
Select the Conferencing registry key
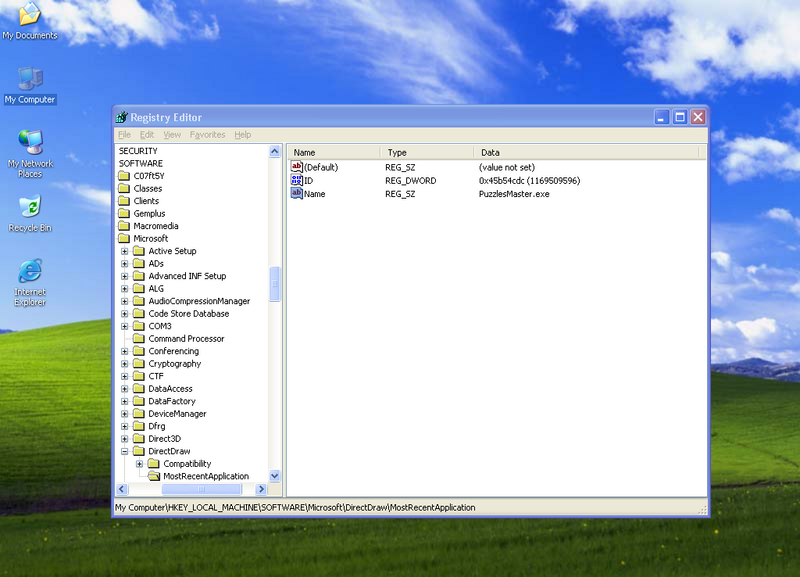point(173,351)
